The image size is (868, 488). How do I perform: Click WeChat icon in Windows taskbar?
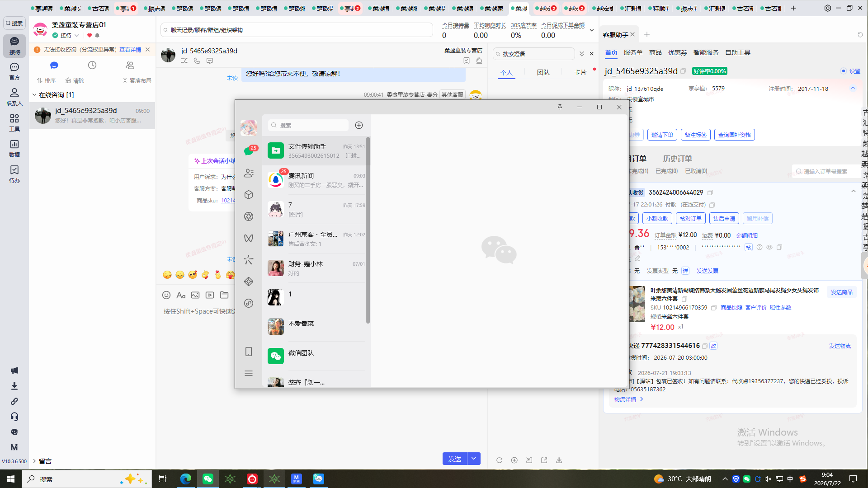point(208,479)
